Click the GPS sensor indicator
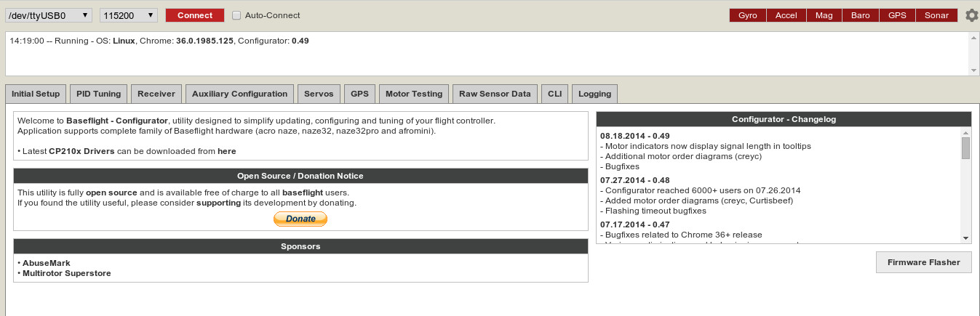This screenshot has width=980, height=316. click(x=897, y=15)
